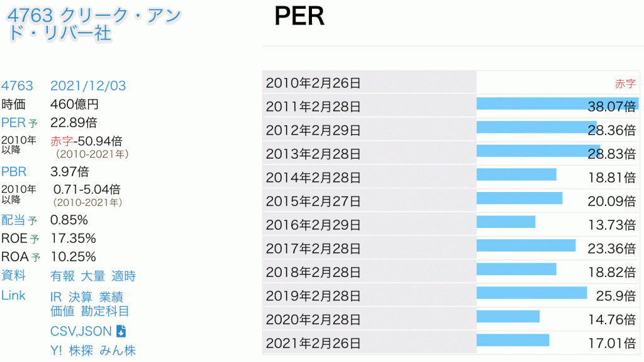Image resolution: width=644 pixels, height=362 pixels.
Task: Open the 業績 performance link
Action: pyautogui.click(x=111, y=297)
